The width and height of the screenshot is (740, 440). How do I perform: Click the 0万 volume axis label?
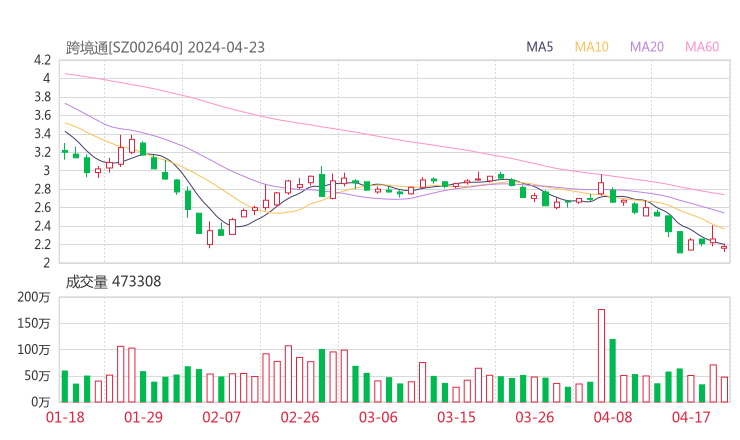(41, 402)
